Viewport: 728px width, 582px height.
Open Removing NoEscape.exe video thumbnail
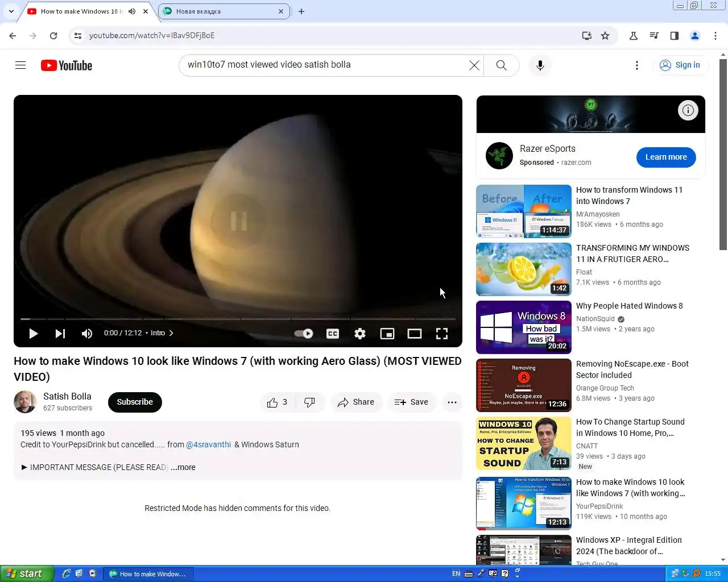click(524, 385)
